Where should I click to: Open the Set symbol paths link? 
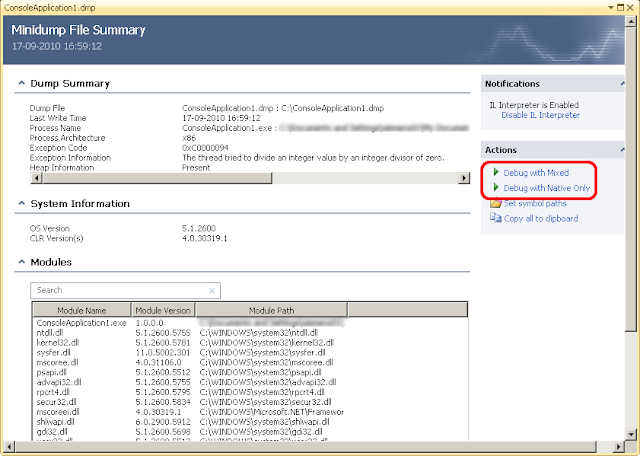535,203
